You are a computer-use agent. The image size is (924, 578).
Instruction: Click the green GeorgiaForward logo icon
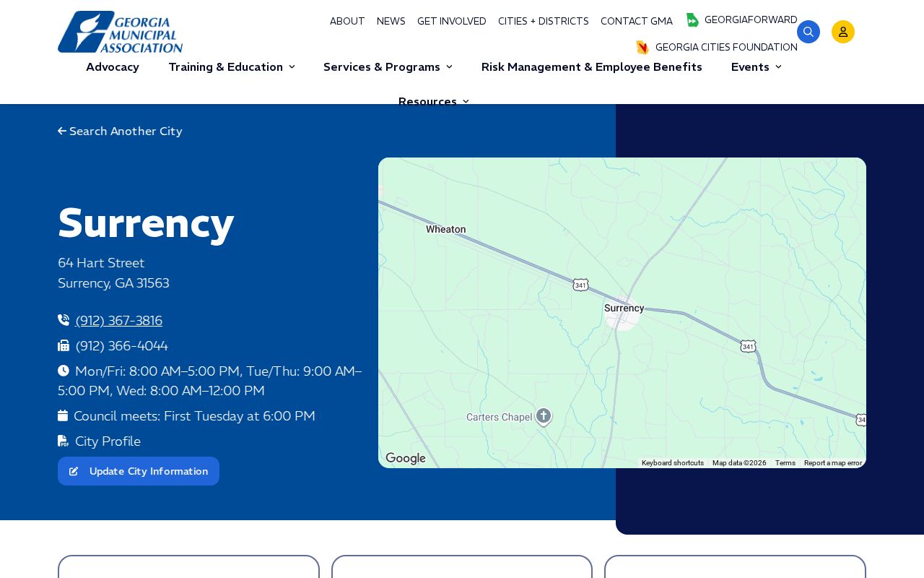tap(692, 20)
